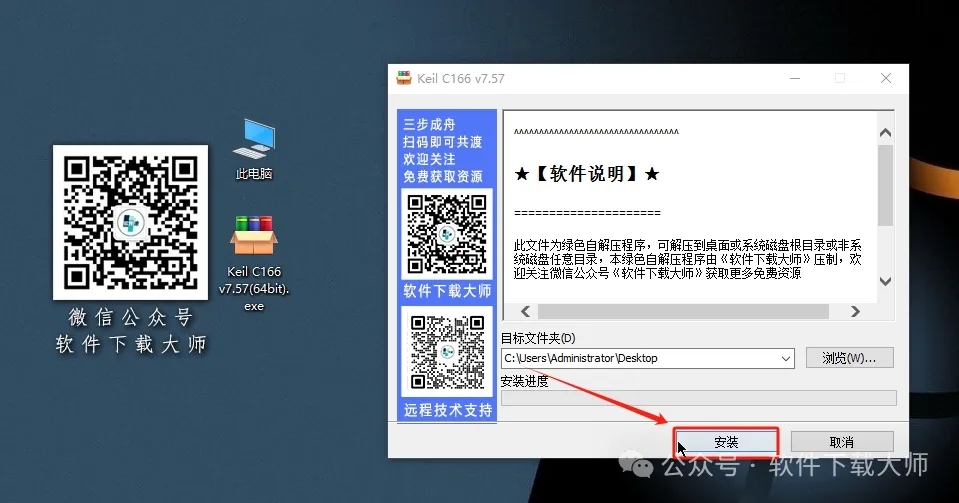Expand the destination folder dropdown arrow
Screen dimensions: 959x503
pyautogui.click(x=786, y=359)
